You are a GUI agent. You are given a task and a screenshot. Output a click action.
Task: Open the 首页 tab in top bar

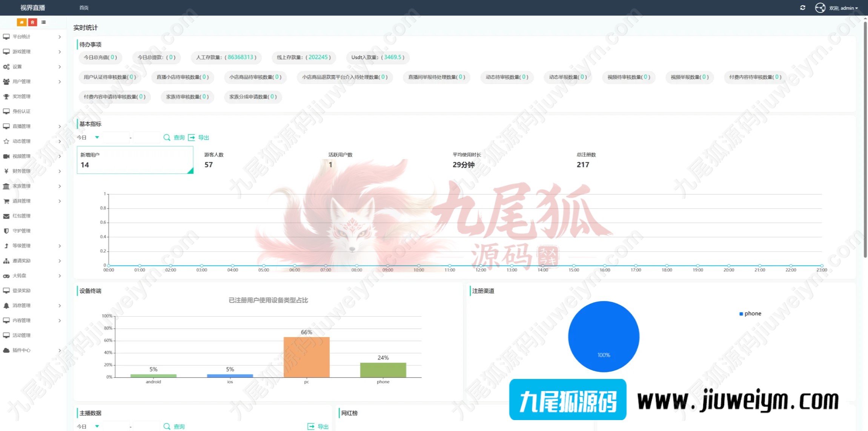click(84, 8)
